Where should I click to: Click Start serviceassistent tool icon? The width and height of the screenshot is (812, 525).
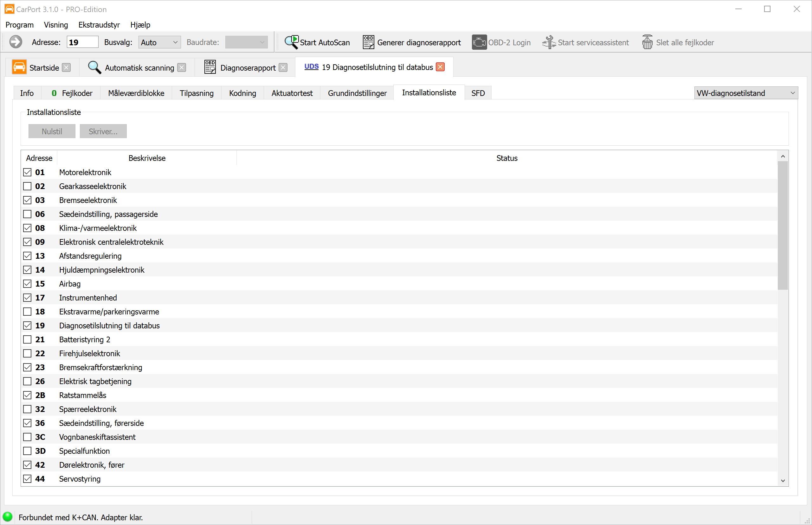[549, 42]
